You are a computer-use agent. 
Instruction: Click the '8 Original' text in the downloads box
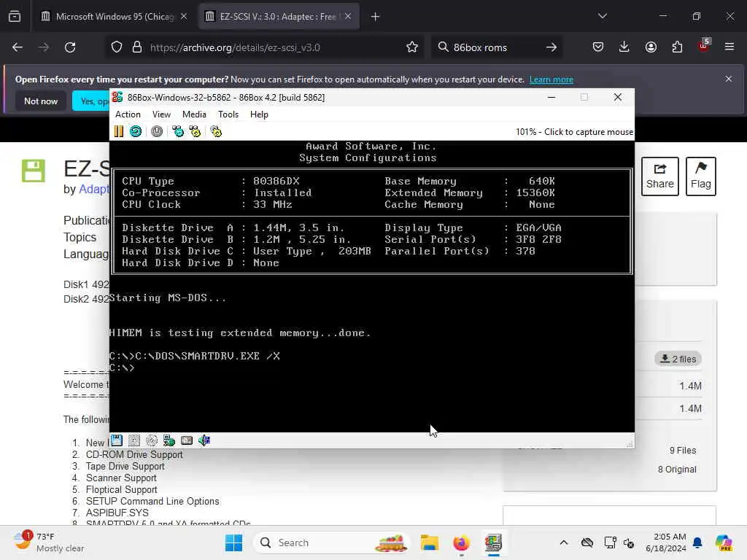[x=677, y=470]
